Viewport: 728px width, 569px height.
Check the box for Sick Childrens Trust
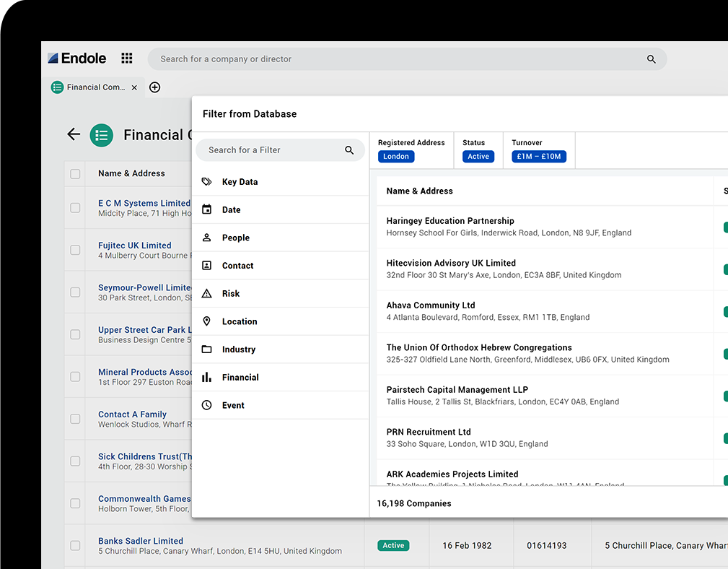[75, 461]
